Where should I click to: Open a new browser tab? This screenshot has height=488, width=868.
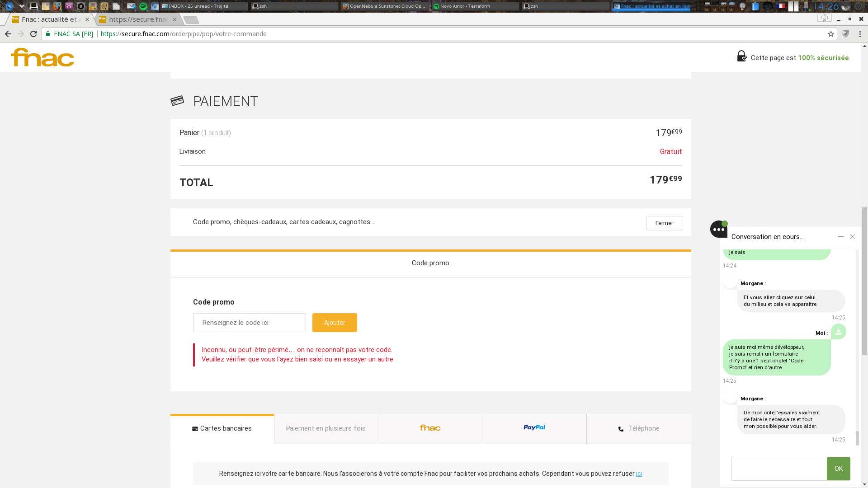coord(192,20)
